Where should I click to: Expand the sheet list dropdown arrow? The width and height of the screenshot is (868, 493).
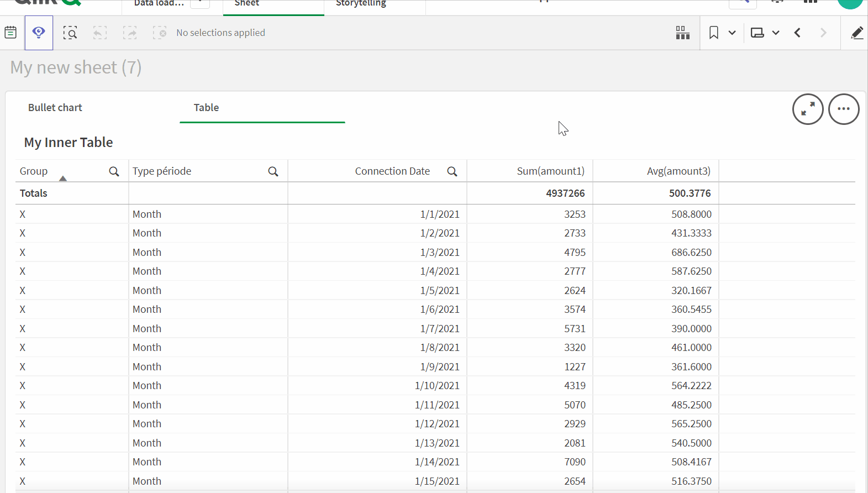pos(776,33)
